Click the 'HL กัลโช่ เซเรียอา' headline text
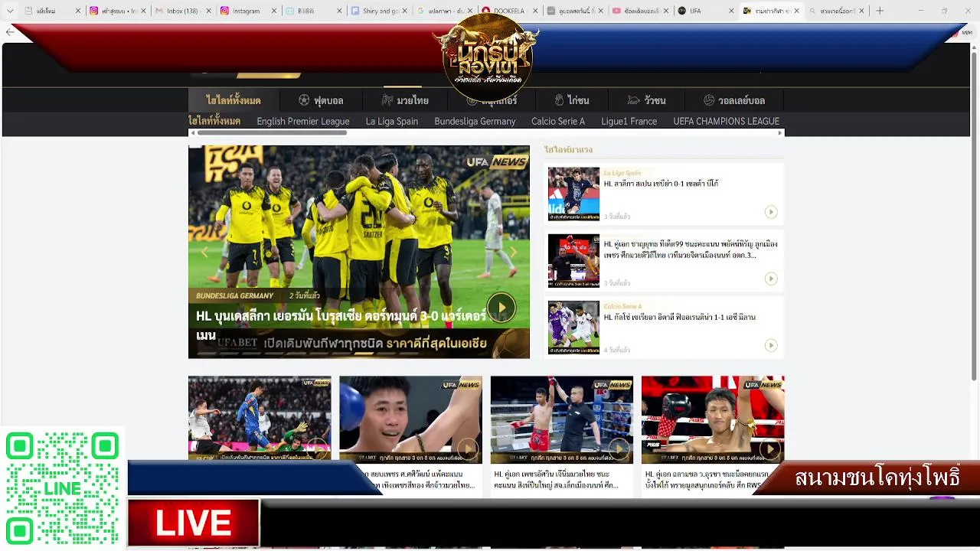980x551 pixels. pos(680,317)
